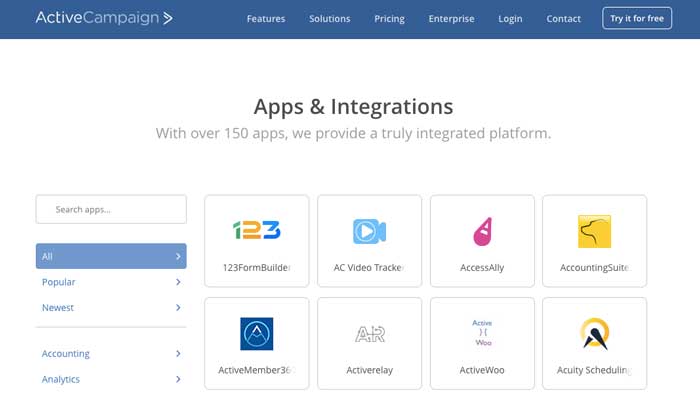
Task: Click the Acuity Scheduling card title
Action: coord(594,371)
